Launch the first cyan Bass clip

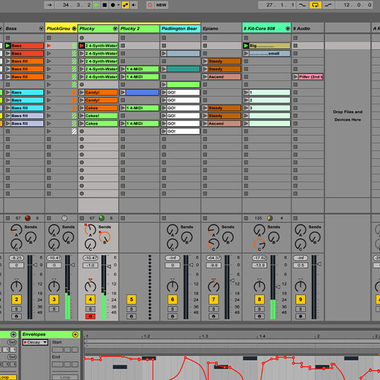8,92
